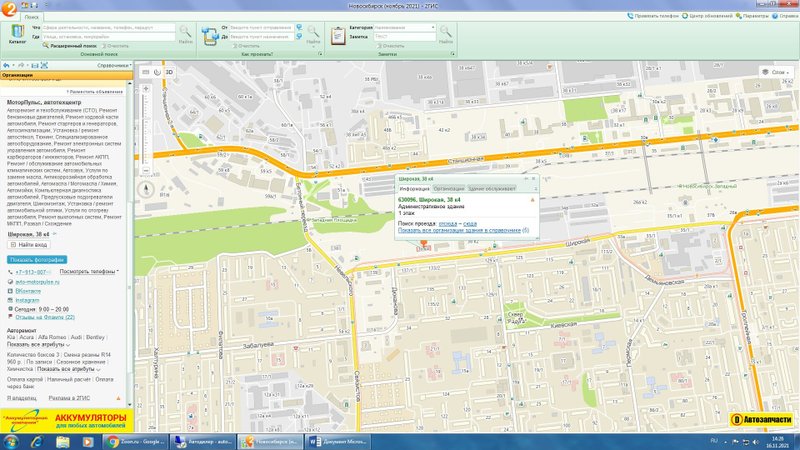Click the route search Найти magnifier
Screen dimensions: 800x450
[x=313, y=32]
